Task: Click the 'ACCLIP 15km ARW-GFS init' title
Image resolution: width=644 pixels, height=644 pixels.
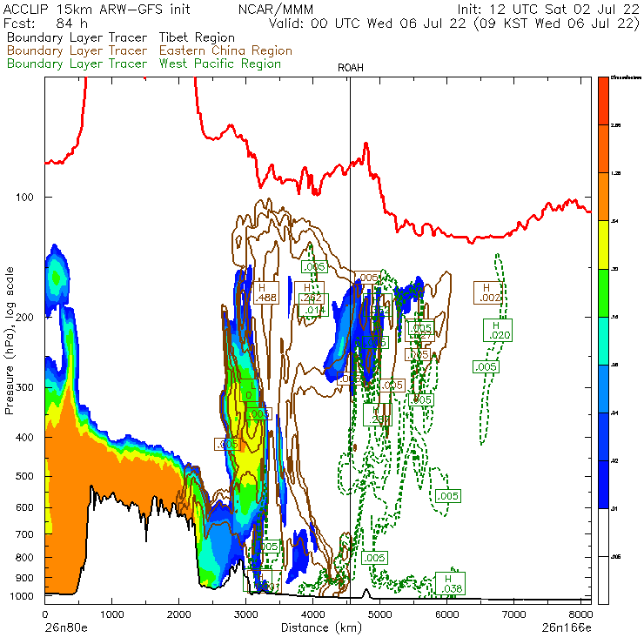Action: tap(97, 9)
